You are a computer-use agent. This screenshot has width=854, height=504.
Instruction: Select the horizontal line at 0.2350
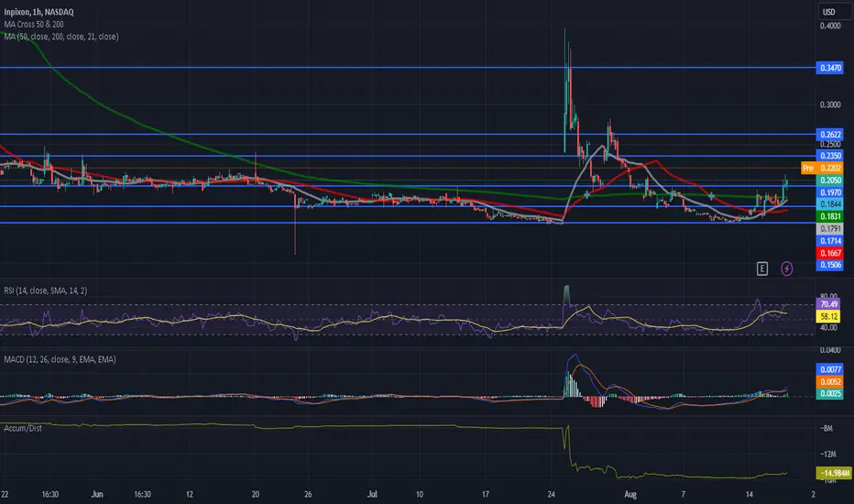pyautogui.click(x=408, y=156)
